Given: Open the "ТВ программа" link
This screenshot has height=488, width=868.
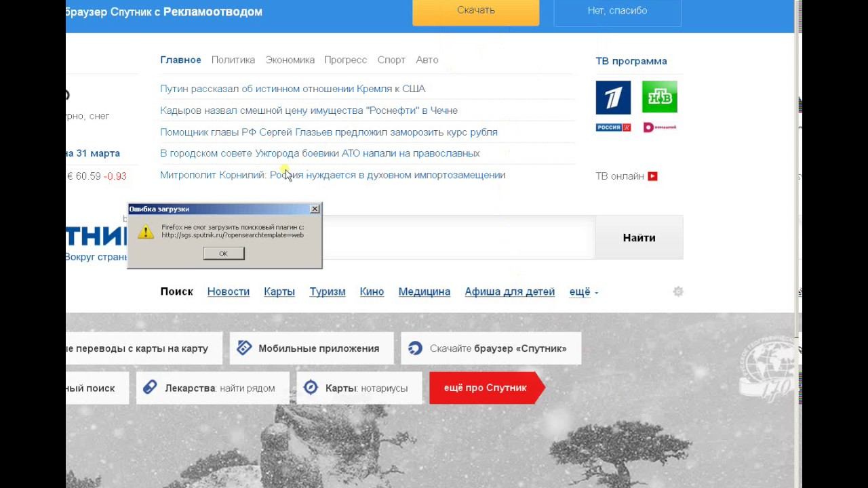Looking at the screenshot, I should [631, 61].
